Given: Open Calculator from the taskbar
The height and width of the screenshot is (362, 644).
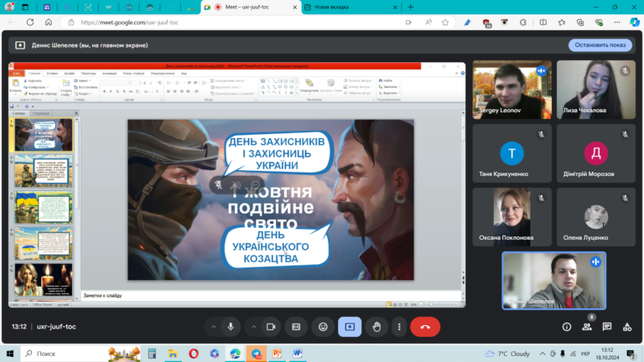Looking at the screenshot, I should coord(152,354).
